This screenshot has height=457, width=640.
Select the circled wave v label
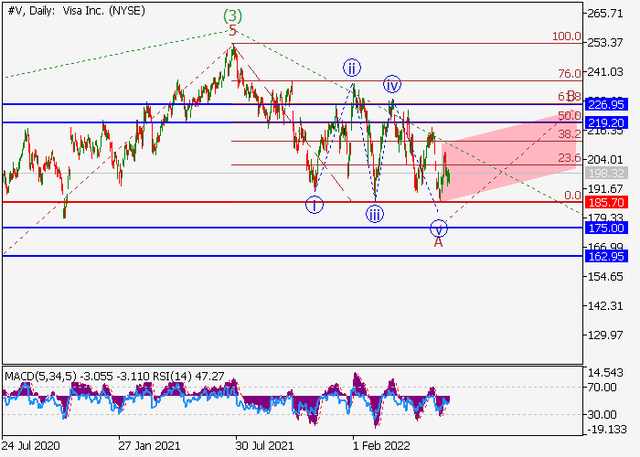tap(438, 228)
